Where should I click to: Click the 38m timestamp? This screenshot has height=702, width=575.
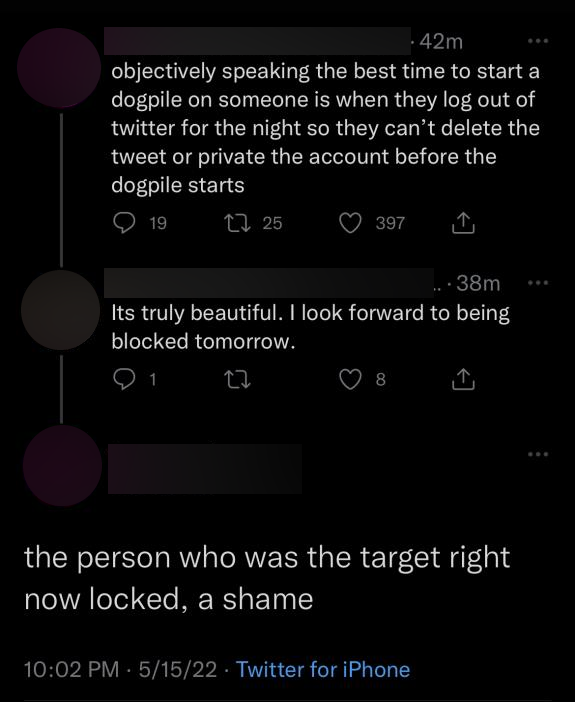tap(478, 283)
